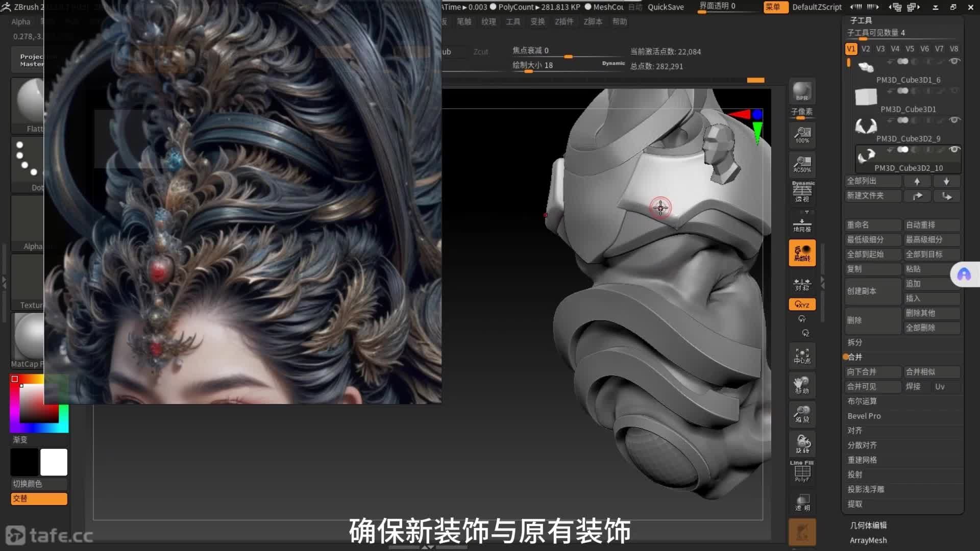Click the 100% actual size zoom icon
The image size is (980, 551).
coord(802,135)
